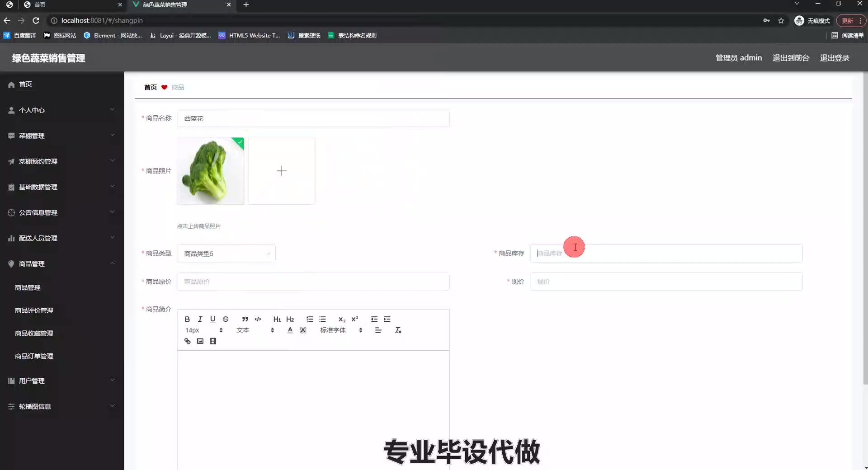868x470 pixels.
Task: Click the 退出登录 link
Action: tap(835, 58)
